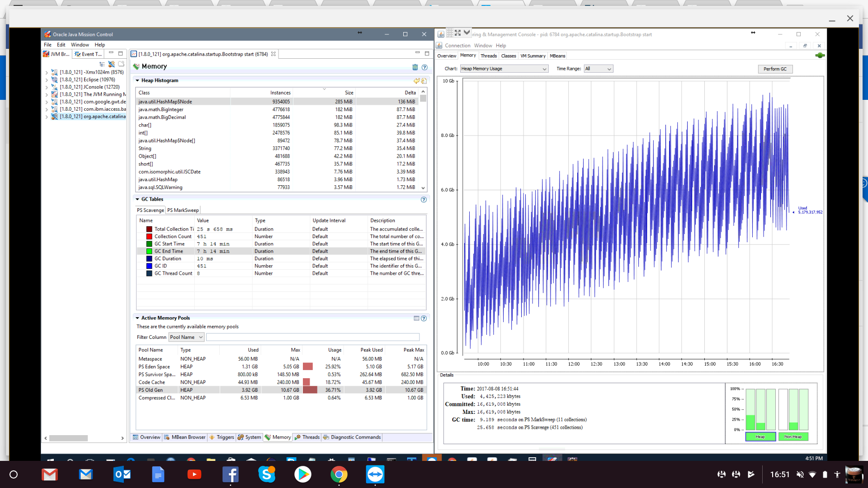Open Gmail from the shelf

(x=50, y=474)
